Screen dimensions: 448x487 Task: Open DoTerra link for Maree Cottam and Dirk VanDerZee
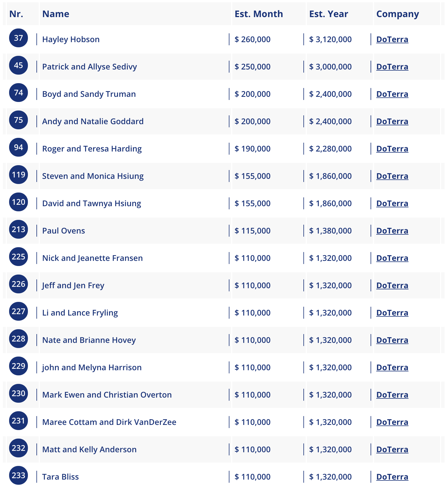392,422
